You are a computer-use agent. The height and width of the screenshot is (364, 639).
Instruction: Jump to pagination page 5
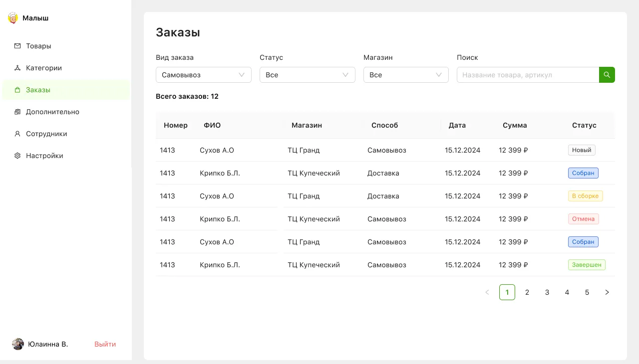[587, 292]
